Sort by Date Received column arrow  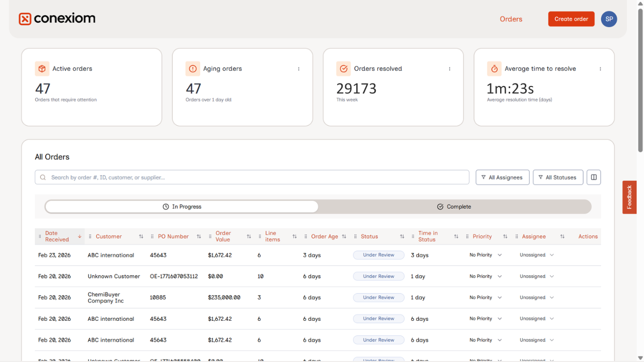[x=79, y=237]
